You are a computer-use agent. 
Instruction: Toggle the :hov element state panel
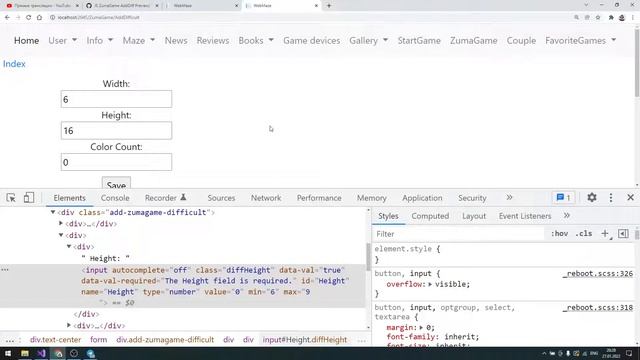(x=559, y=234)
